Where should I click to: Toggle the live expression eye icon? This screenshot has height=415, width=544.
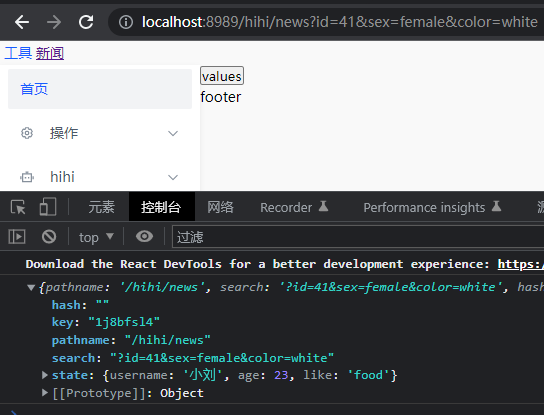(144, 237)
